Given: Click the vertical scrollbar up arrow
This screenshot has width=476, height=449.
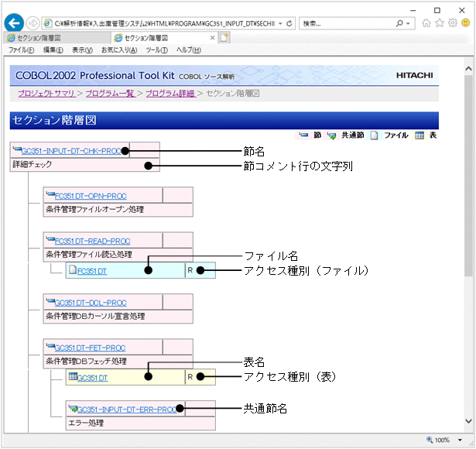Looking at the screenshot, I should (468, 69).
